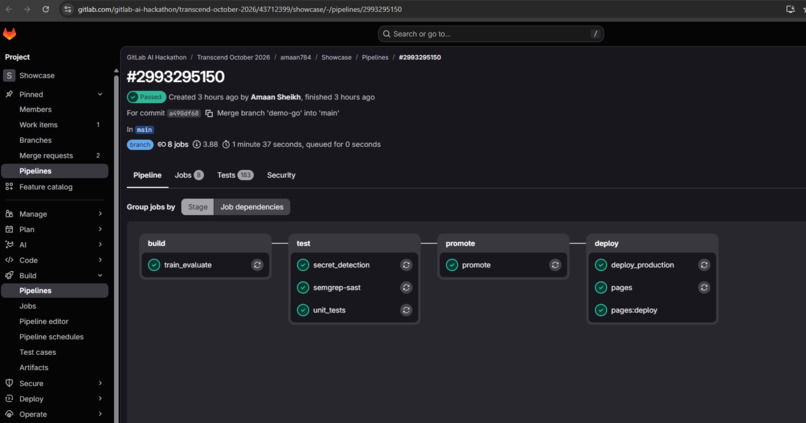Click the browser address bar URL
806x423 pixels.
(240, 9)
